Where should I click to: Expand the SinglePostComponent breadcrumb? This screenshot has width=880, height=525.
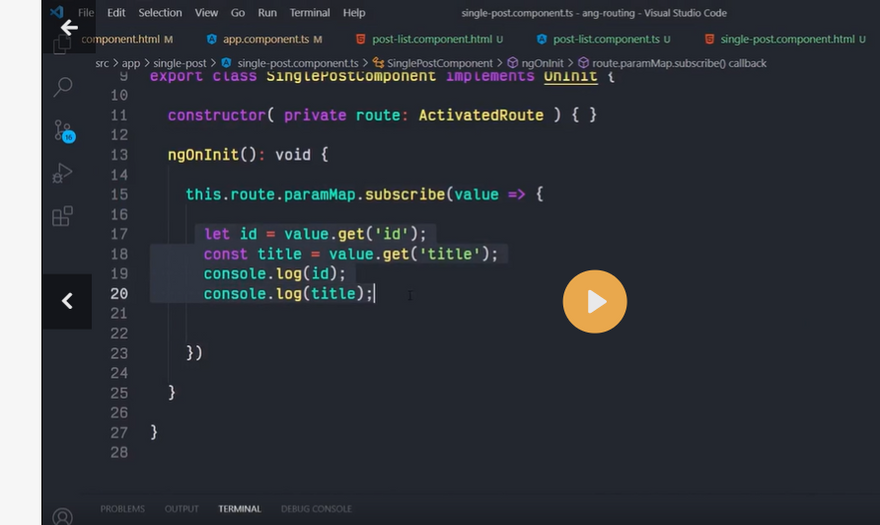[440, 63]
